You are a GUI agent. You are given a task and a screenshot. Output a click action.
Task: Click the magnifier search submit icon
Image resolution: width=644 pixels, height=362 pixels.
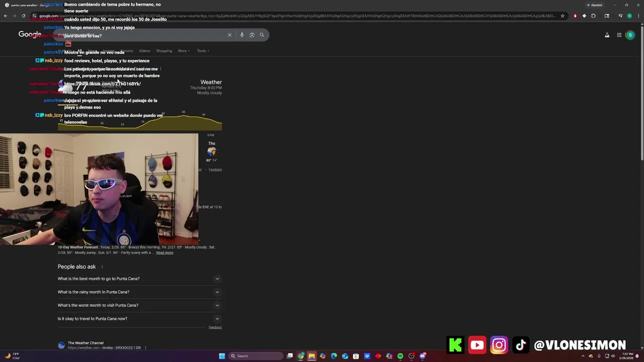point(262,35)
